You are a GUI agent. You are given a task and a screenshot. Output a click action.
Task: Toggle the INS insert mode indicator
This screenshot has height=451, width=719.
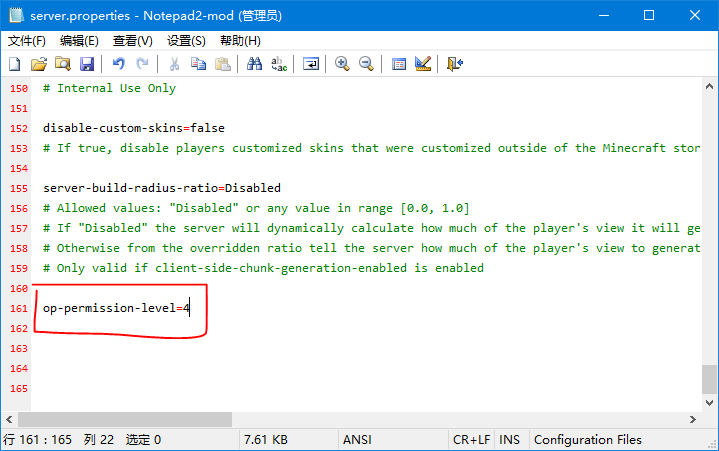[509, 440]
